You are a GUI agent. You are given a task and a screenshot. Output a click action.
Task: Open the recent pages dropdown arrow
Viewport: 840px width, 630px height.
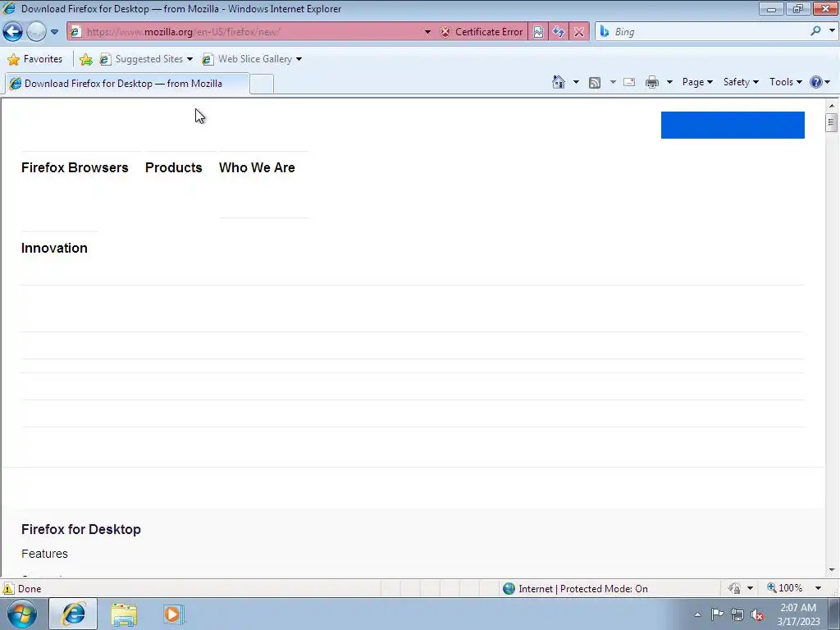coord(55,32)
